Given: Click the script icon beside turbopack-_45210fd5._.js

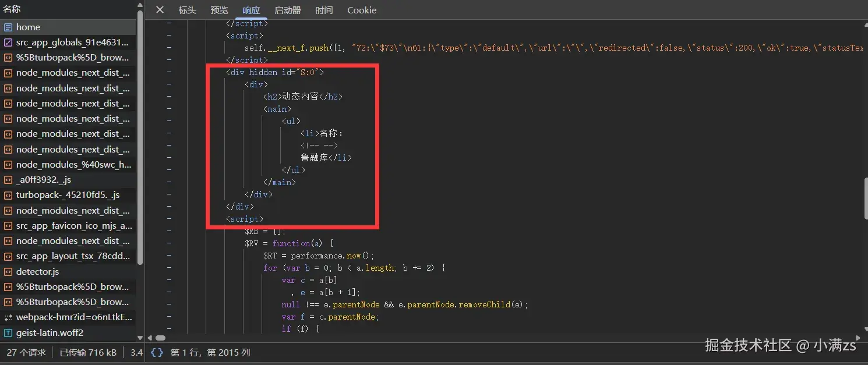Looking at the screenshot, I should coord(8,195).
